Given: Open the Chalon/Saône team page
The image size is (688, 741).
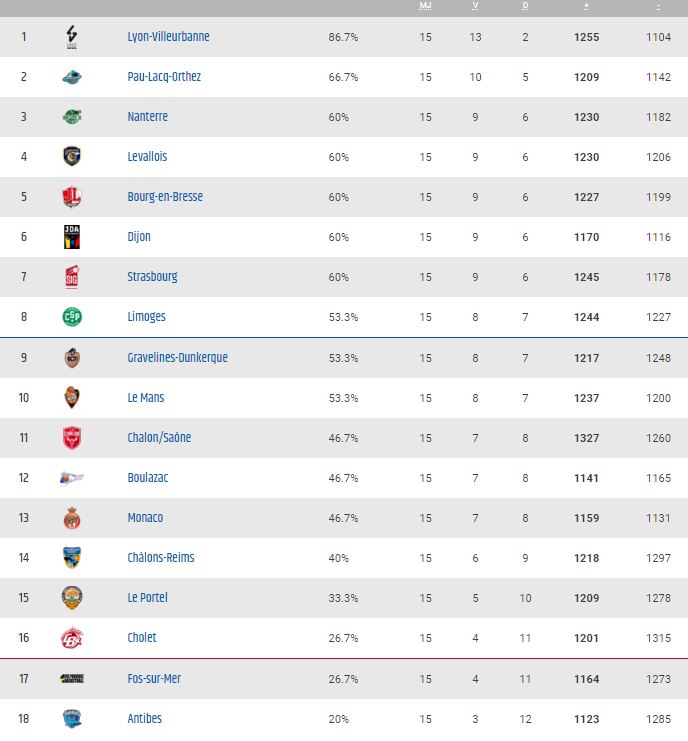Looking at the screenshot, I should pyautogui.click(x=159, y=438).
